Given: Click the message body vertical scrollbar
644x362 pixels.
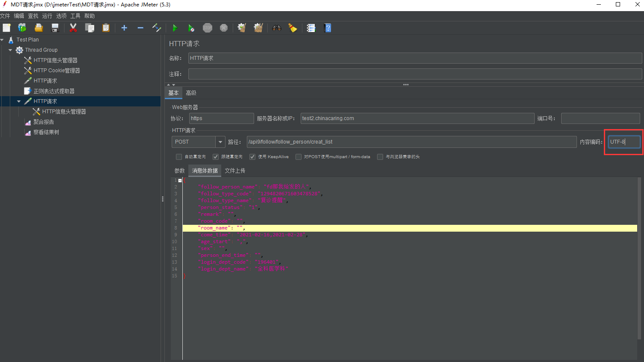Looking at the screenshot, I should 639,259.
